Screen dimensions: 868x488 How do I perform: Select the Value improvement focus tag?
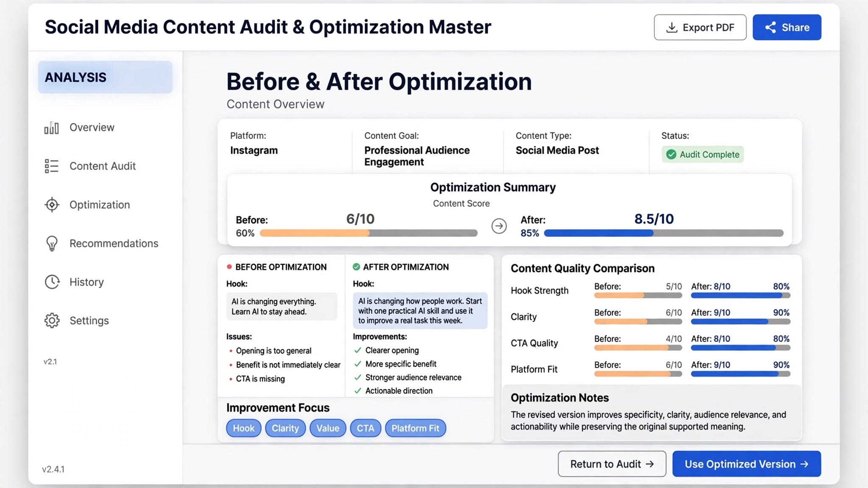click(328, 428)
